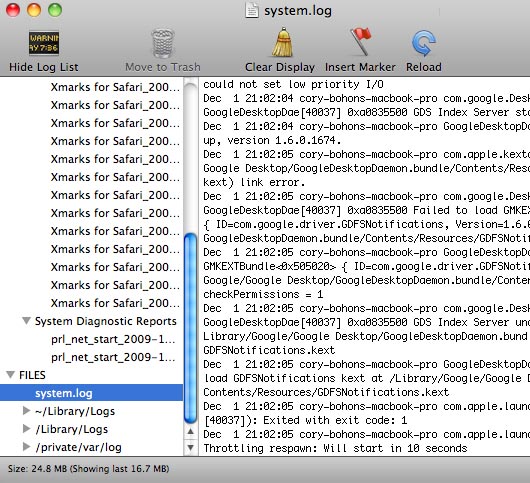Click the log list scrollbar thumb

[191, 328]
